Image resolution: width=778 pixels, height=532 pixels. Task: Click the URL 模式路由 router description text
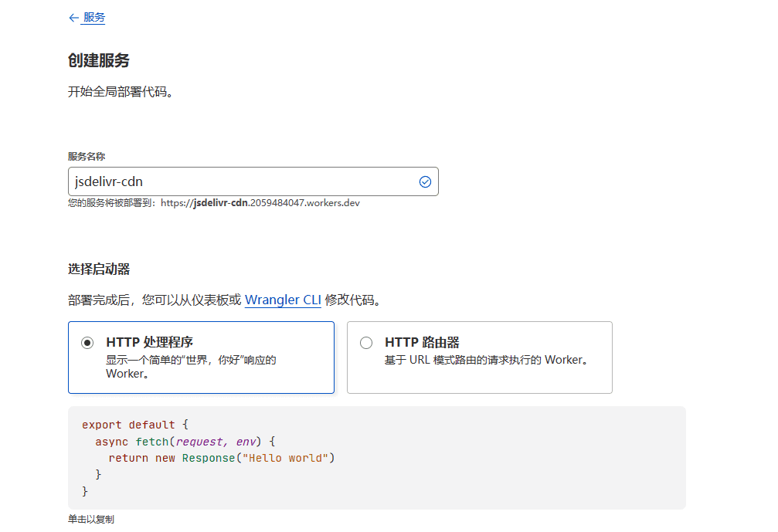pos(486,360)
